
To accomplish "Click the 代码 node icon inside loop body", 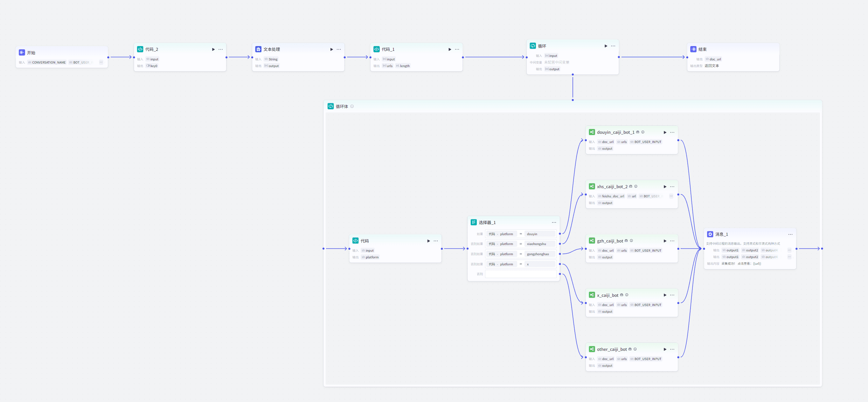I will point(355,241).
